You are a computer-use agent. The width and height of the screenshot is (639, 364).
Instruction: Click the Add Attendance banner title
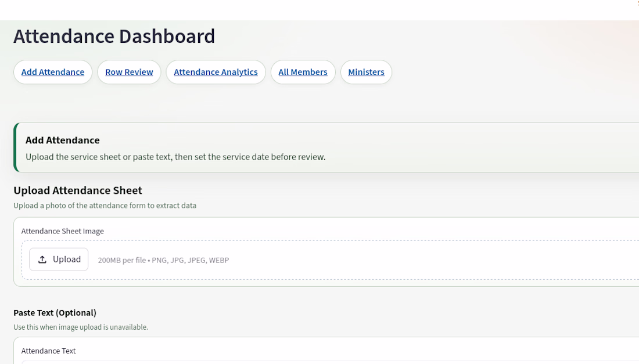coord(62,140)
